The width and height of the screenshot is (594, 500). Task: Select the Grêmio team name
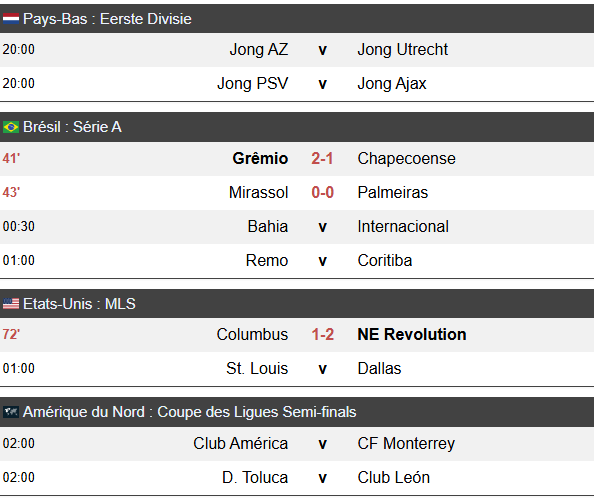coord(260,158)
